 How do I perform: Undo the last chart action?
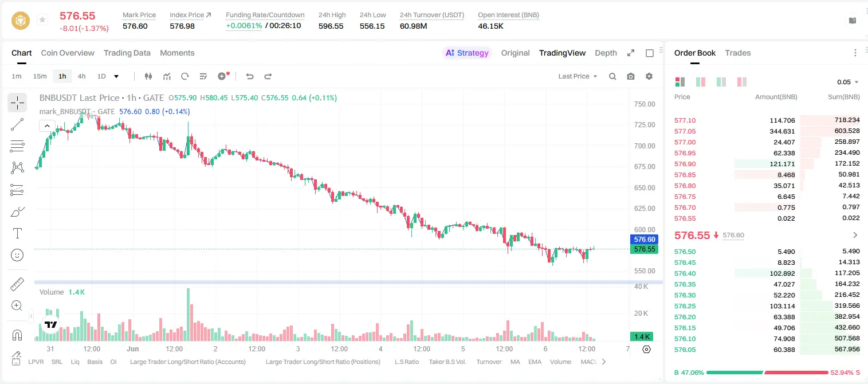click(x=250, y=76)
